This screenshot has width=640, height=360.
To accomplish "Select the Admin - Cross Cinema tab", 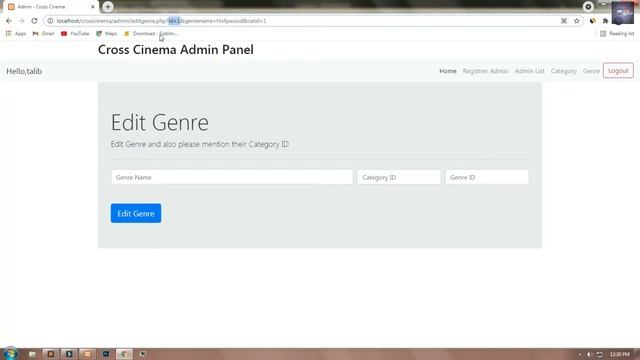I will click(50, 7).
